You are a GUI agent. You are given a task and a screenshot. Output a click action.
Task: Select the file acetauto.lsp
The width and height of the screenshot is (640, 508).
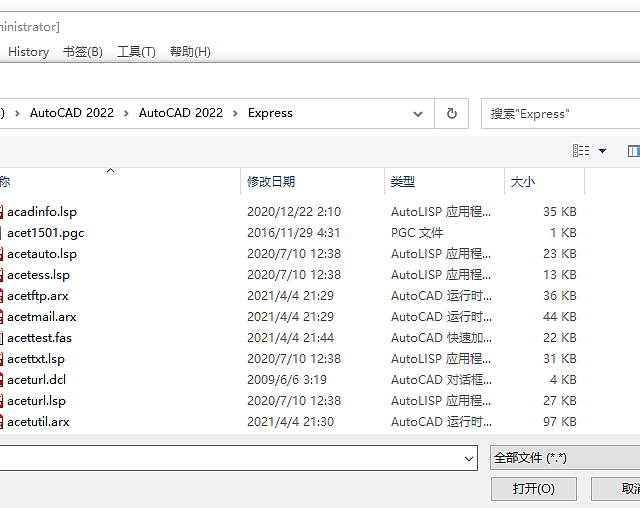pos(42,254)
